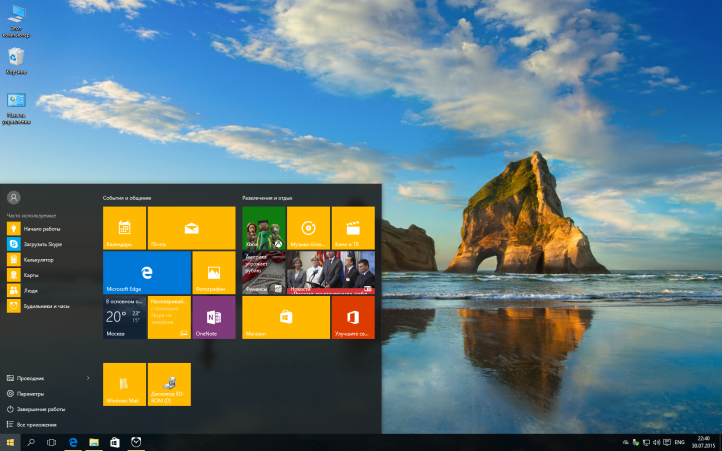Expand the Проводник jump list arrow
722x451 pixels.
point(88,378)
